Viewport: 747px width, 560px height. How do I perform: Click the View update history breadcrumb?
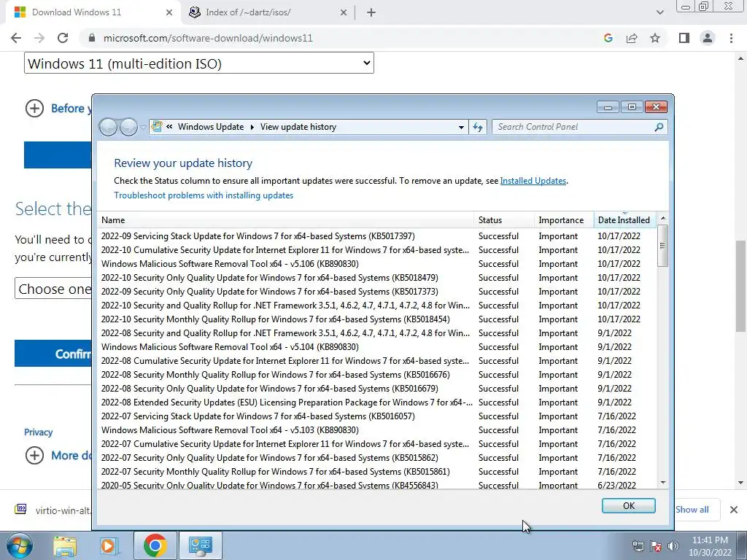(298, 127)
